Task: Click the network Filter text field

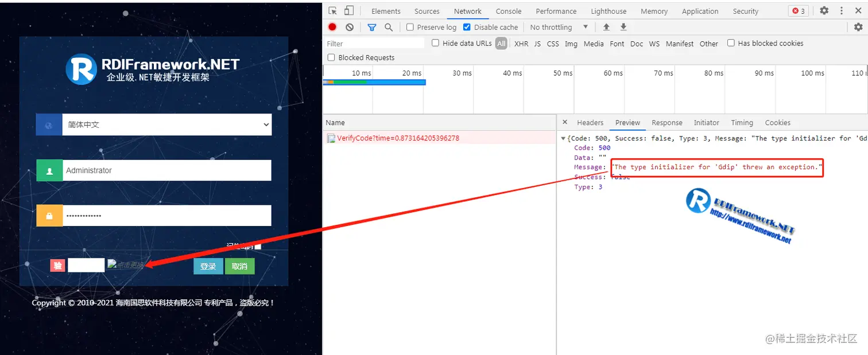Action: (x=375, y=44)
